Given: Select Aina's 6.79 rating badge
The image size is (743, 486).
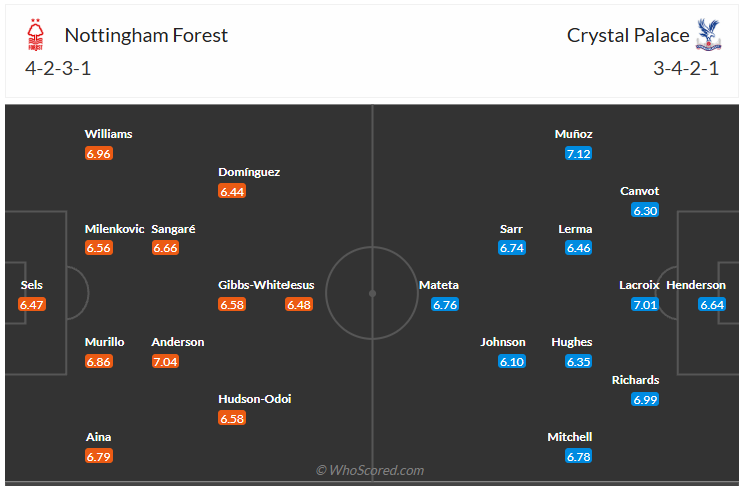Looking at the screenshot, I should click(99, 456).
